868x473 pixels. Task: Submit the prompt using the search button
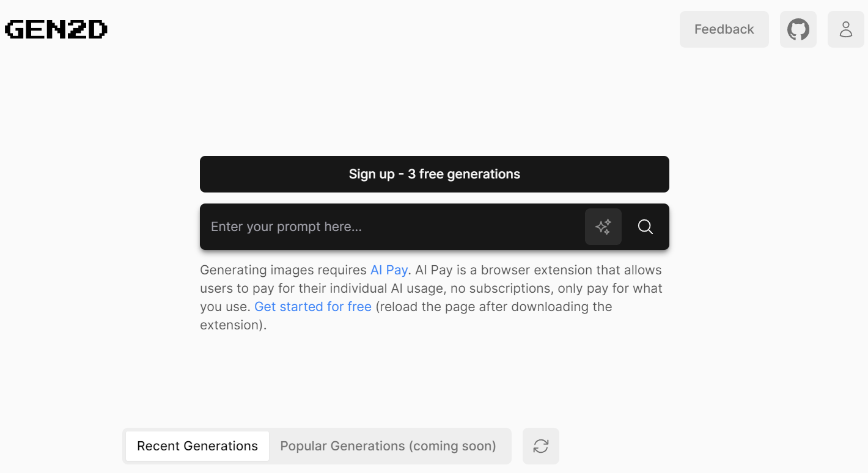coord(645,227)
